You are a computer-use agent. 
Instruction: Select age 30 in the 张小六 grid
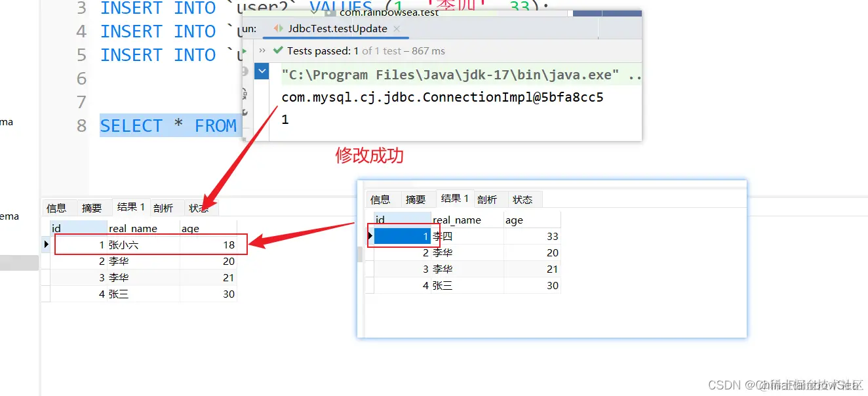pyautogui.click(x=208, y=294)
